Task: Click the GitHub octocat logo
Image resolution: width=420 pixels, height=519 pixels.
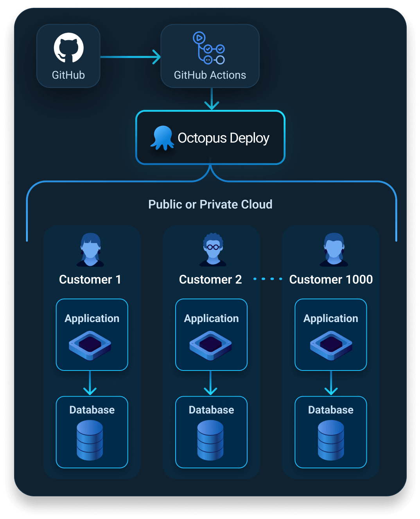Action: coord(68,48)
